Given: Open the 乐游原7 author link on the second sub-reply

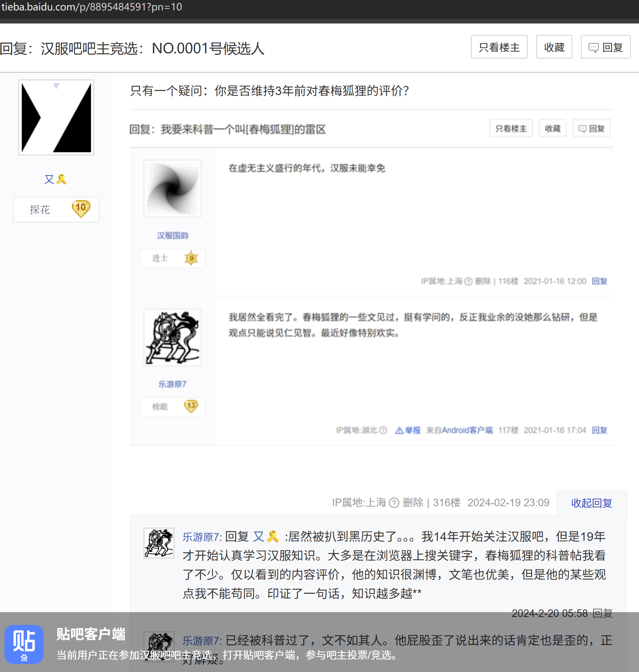Looking at the screenshot, I should pyautogui.click(x=201, y=641).
